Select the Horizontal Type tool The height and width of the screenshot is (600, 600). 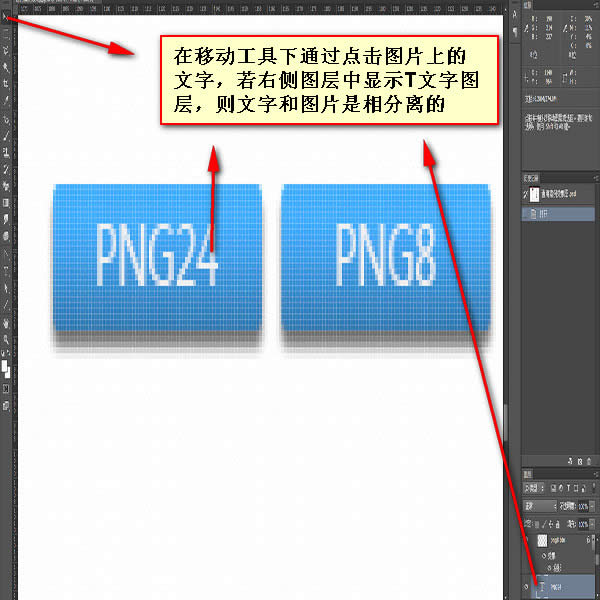pos(6,269)
